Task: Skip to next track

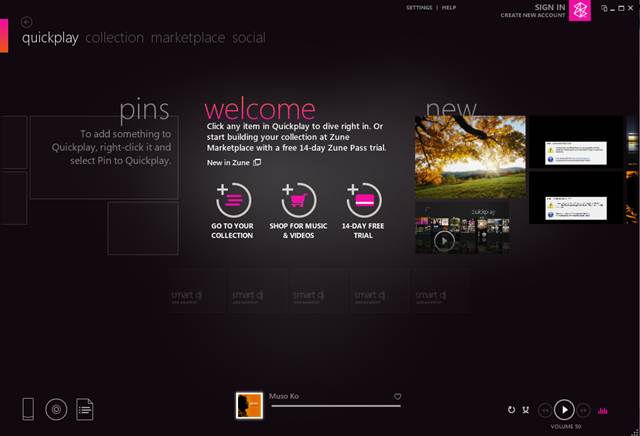Action: pyautogui.click(x=584, y=410)
